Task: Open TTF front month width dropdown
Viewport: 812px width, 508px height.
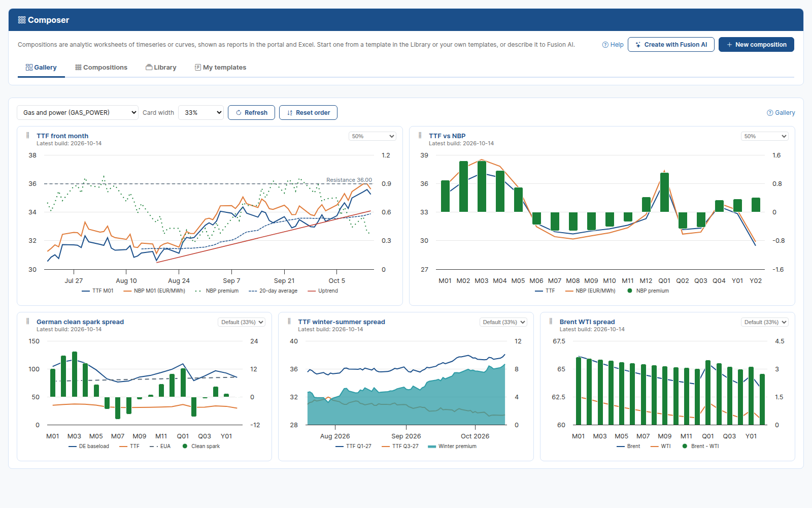Action: click(x=373, y=136)
